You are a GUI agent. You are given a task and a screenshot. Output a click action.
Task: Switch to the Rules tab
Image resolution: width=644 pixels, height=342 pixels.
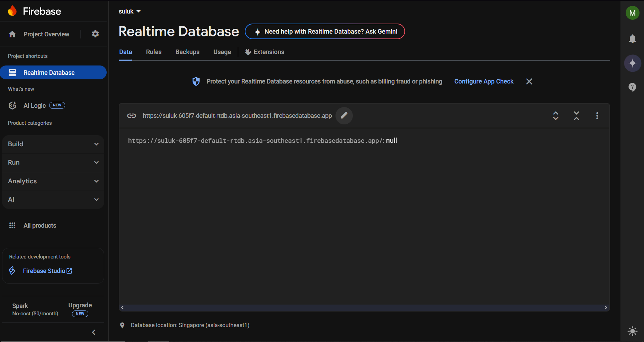154,52
